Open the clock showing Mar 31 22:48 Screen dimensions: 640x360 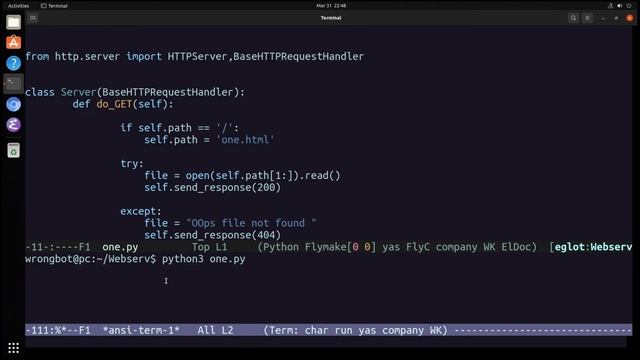click(x=331, y=6)
